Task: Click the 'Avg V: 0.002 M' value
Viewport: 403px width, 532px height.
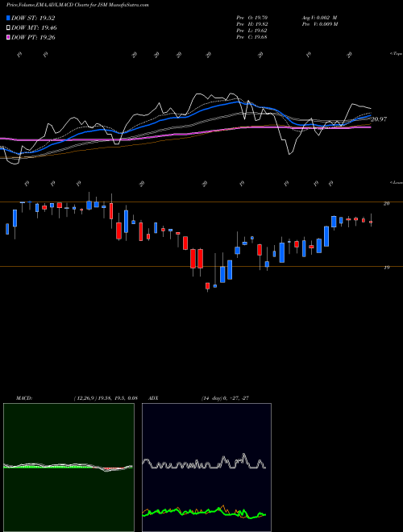Action: tap(319, 17)
